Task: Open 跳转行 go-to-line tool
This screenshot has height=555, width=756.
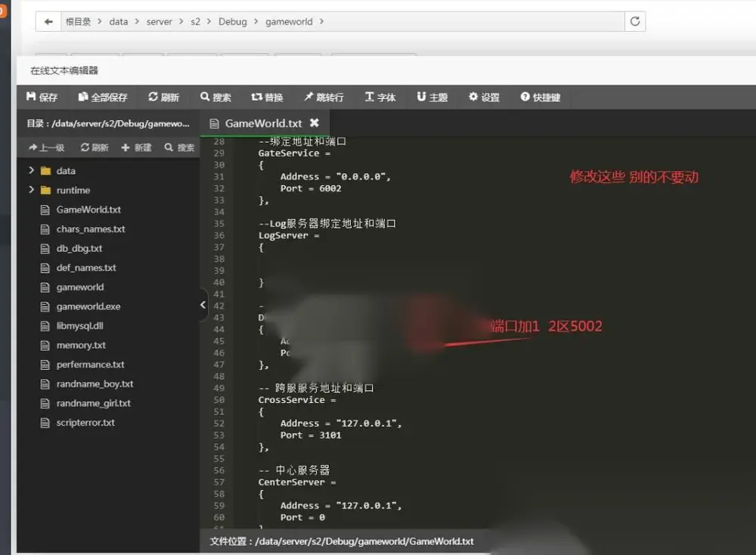Action: pyautogui.click(x=324, y=98)
